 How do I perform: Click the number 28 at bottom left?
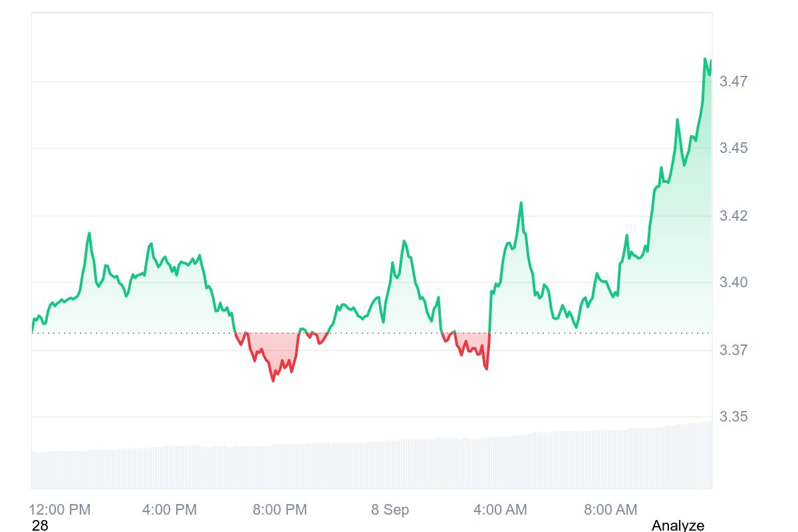tap(40, 525)
